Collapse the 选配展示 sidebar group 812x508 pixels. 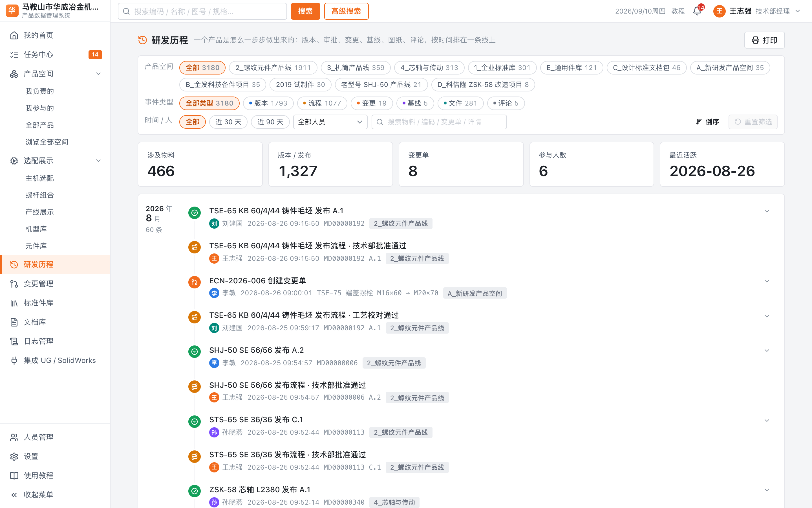(x=98, y=161)
